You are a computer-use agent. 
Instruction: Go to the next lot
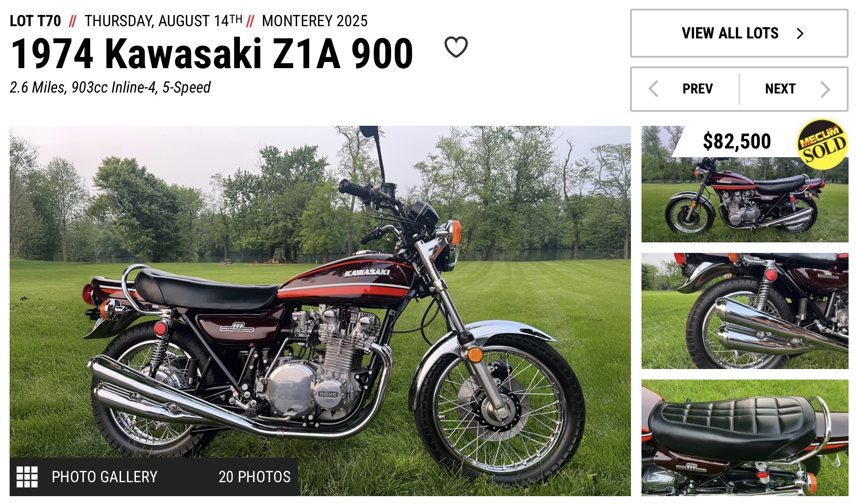coord(793,89)
